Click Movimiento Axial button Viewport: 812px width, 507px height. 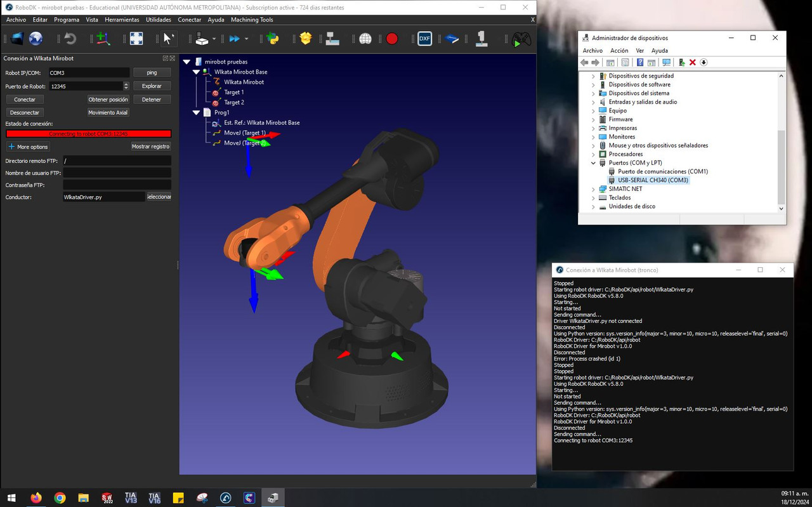tap(108, 112)
